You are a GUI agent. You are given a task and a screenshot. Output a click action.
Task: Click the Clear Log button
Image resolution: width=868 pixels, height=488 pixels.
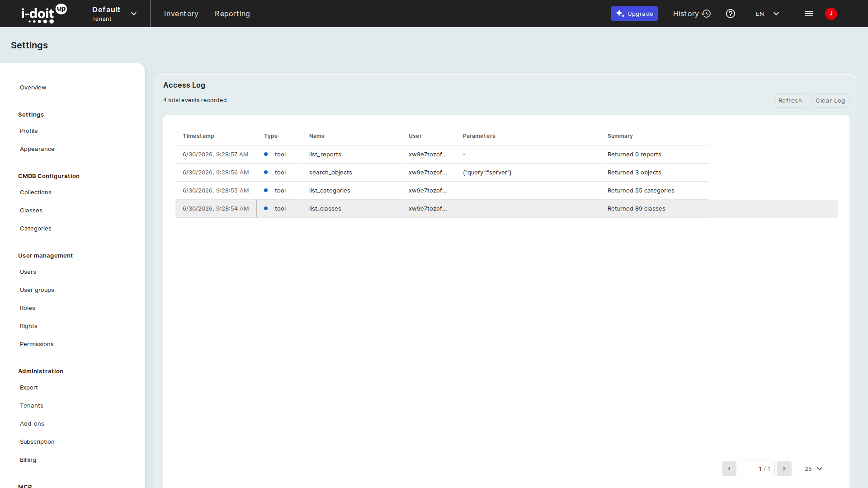(830, 100)
